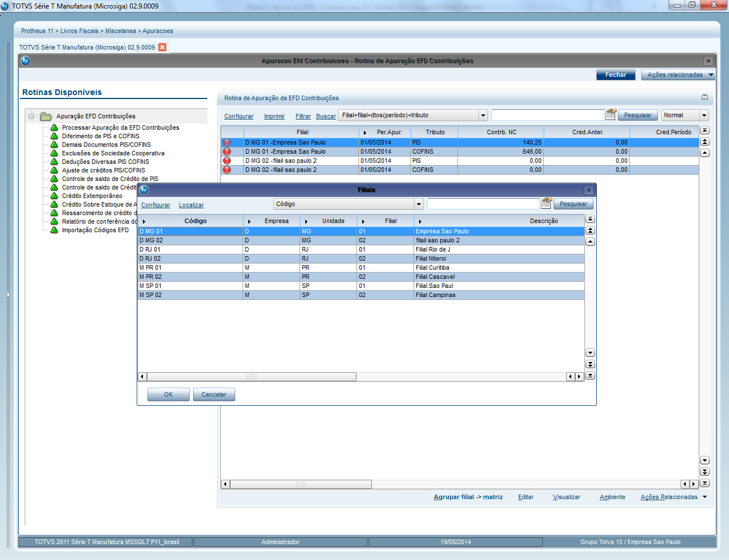Screen dimensions: 729x560
Task: Click the Miscelanea breadcrumb
Action: 121,31
